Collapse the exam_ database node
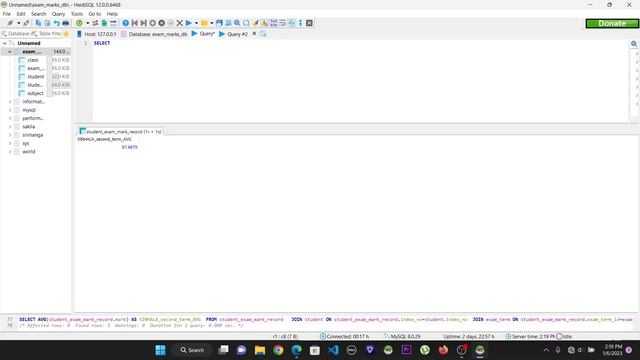The image size is (640, 360). (x=10, y=52)
